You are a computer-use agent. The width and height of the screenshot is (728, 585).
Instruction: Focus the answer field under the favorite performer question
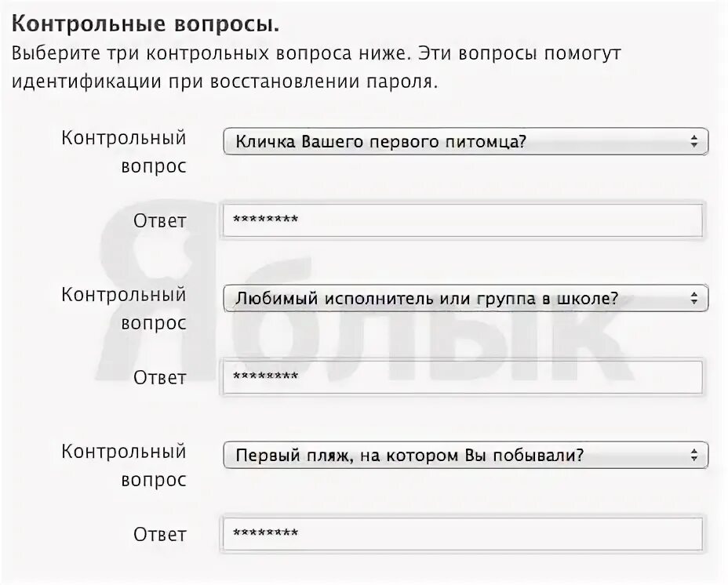[462, 377]
